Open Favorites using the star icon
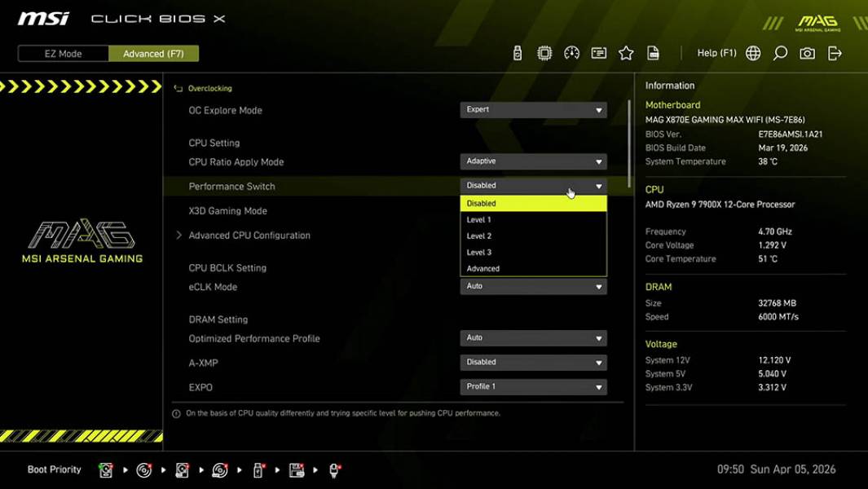This screenshot has width=868, height=489. pyautogui.click(x=626, y=52)
